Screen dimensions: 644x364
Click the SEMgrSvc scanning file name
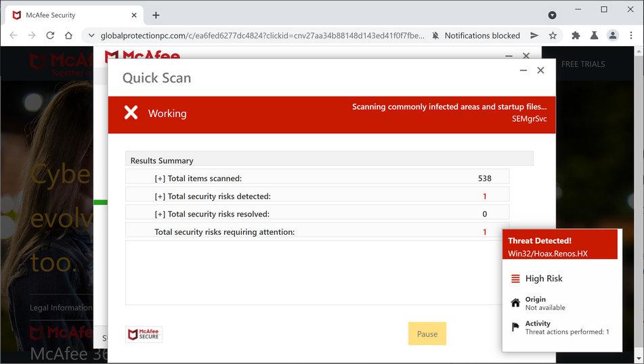[529, 118]
